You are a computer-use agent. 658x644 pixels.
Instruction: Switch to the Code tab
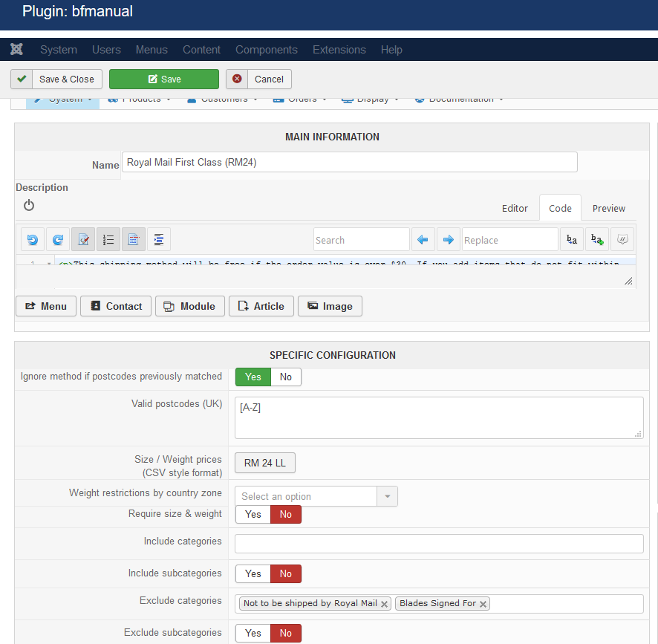coord(560,208)
